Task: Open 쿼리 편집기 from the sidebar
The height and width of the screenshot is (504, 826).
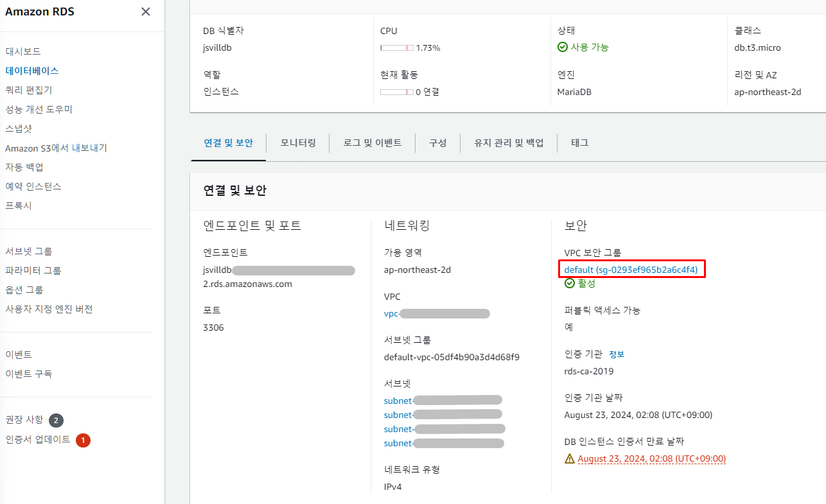Action: [28, 90]
